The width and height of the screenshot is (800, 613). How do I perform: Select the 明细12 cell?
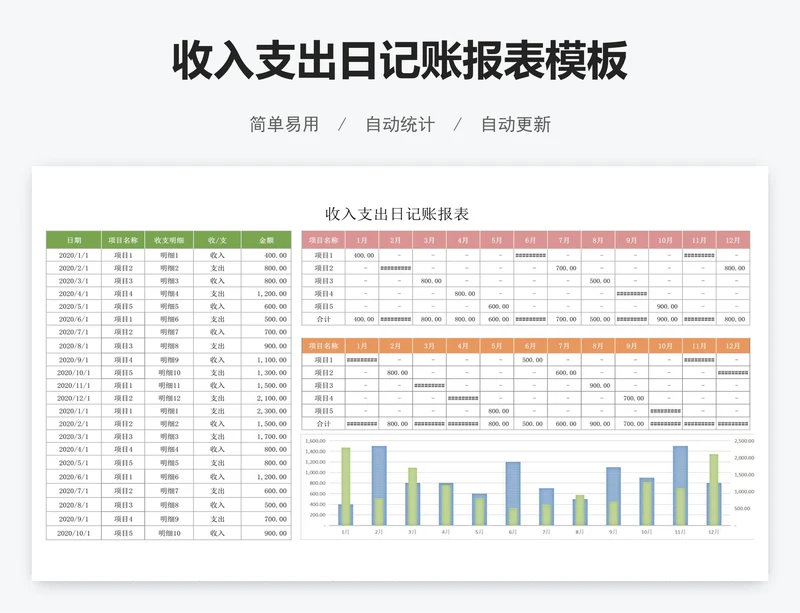point(169,398)
